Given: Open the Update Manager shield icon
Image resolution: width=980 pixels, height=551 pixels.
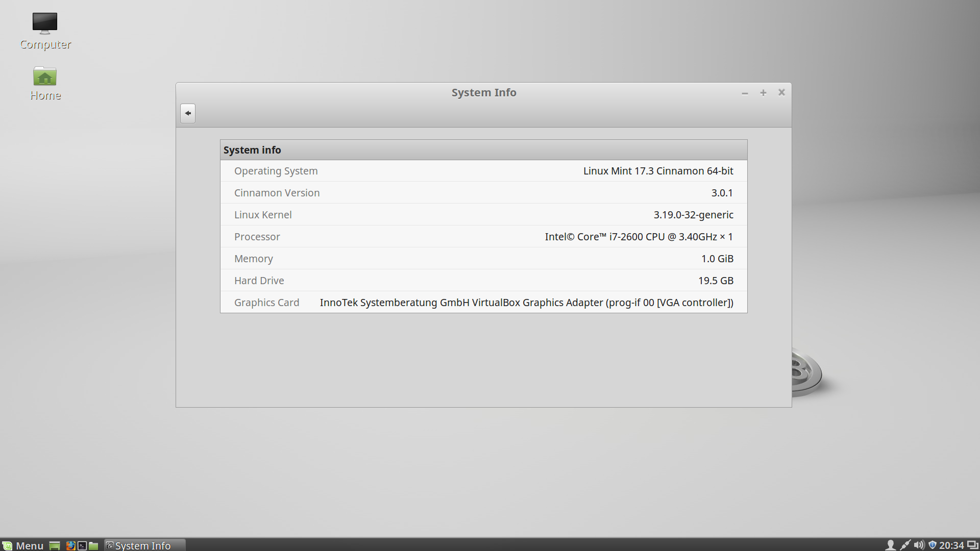Looking at the screenshot, I should pyautogui.click(x=933, y=545).
